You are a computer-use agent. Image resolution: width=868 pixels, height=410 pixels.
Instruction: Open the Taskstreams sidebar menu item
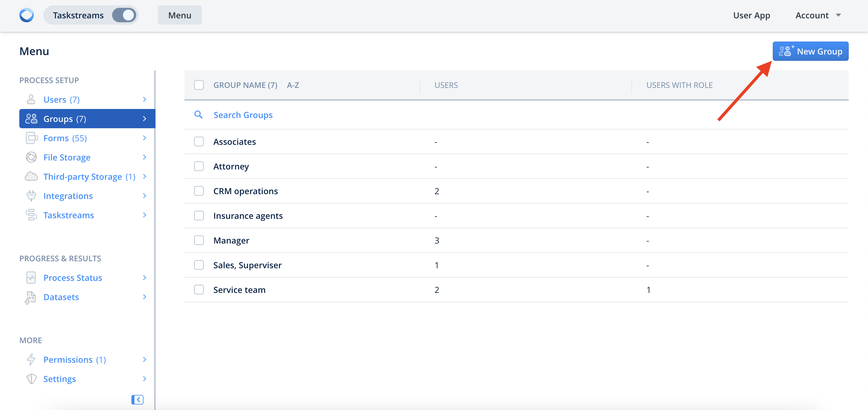click(x=69, y=215)
